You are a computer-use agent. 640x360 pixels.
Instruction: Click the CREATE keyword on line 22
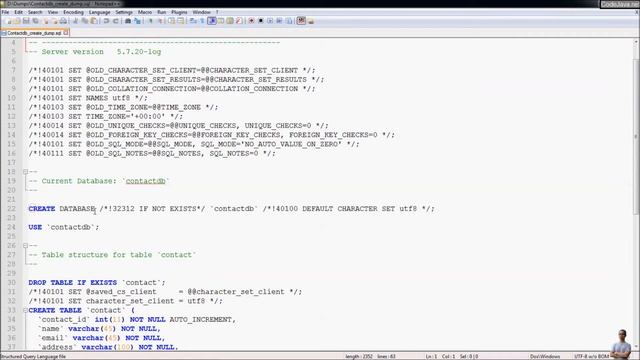click(x=42, y=209)
